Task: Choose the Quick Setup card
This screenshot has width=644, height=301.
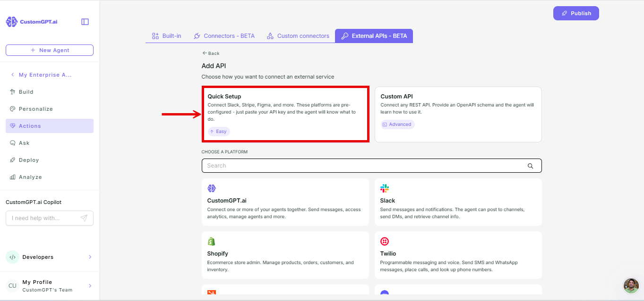Action: (x=285, y=114)
